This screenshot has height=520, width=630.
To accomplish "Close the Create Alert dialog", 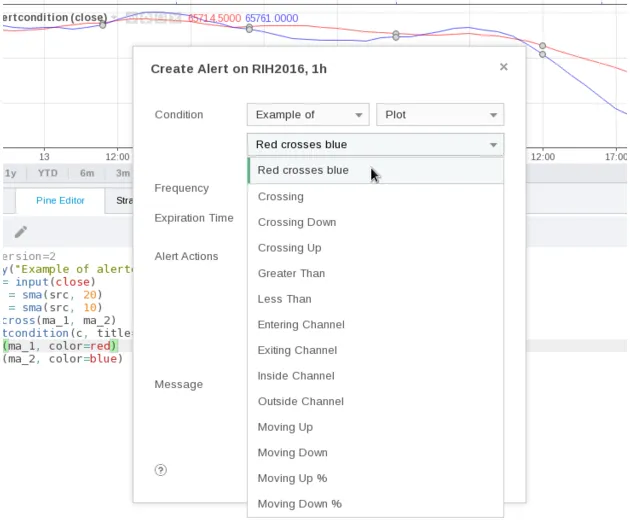I will pyautogui.click(x=503, y=67).
